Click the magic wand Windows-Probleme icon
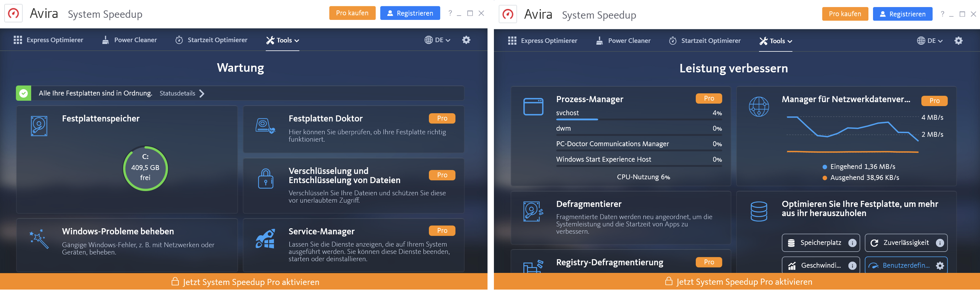980x291 pixels. click(x=39, y=238)
